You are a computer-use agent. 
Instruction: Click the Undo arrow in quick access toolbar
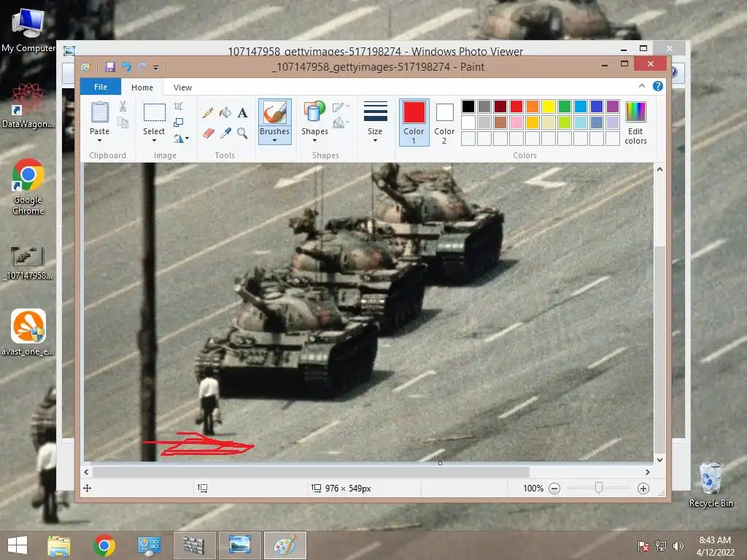(x=126, y=66)
